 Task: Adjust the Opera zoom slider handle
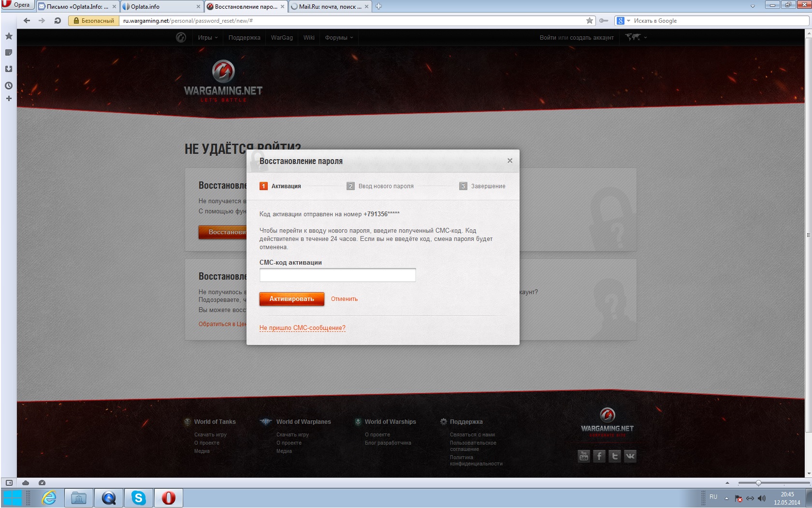[758, 483]
